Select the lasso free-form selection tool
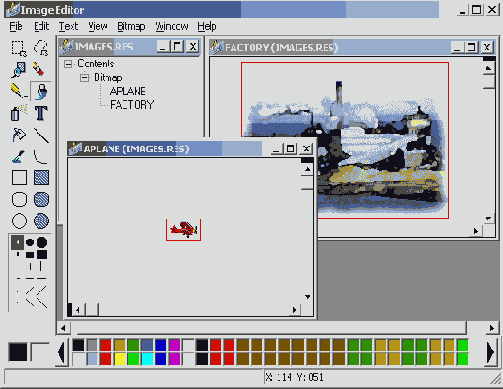 point(41,48)
